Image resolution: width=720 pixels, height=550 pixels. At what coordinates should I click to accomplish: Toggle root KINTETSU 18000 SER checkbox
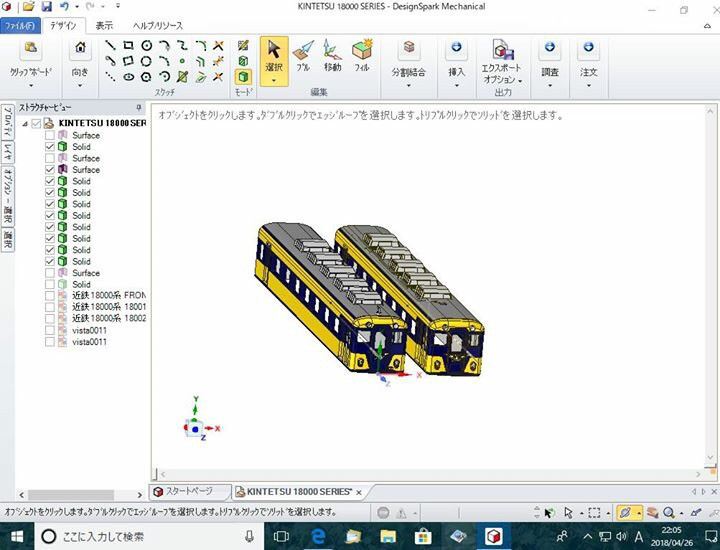[36, 123]
